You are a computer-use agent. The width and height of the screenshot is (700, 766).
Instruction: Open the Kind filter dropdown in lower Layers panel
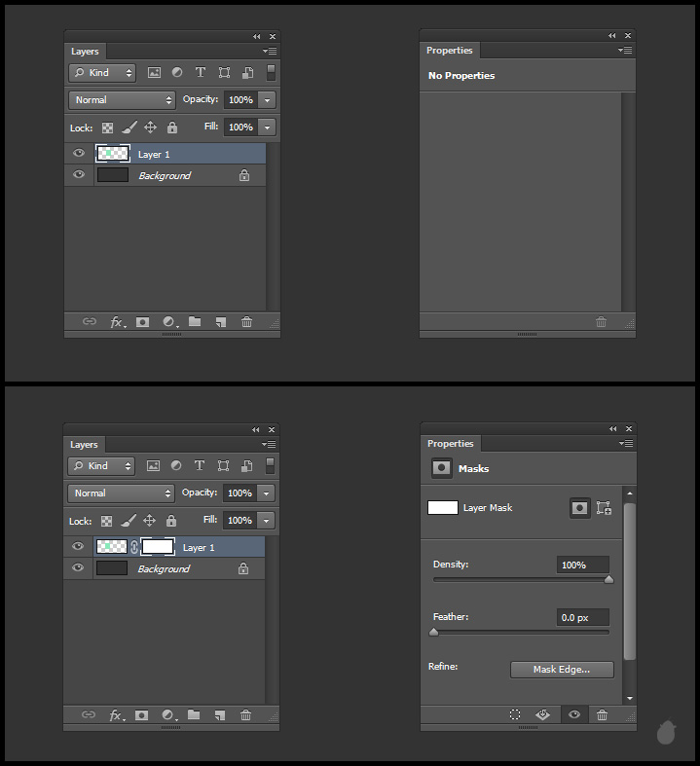coord(102,465)
